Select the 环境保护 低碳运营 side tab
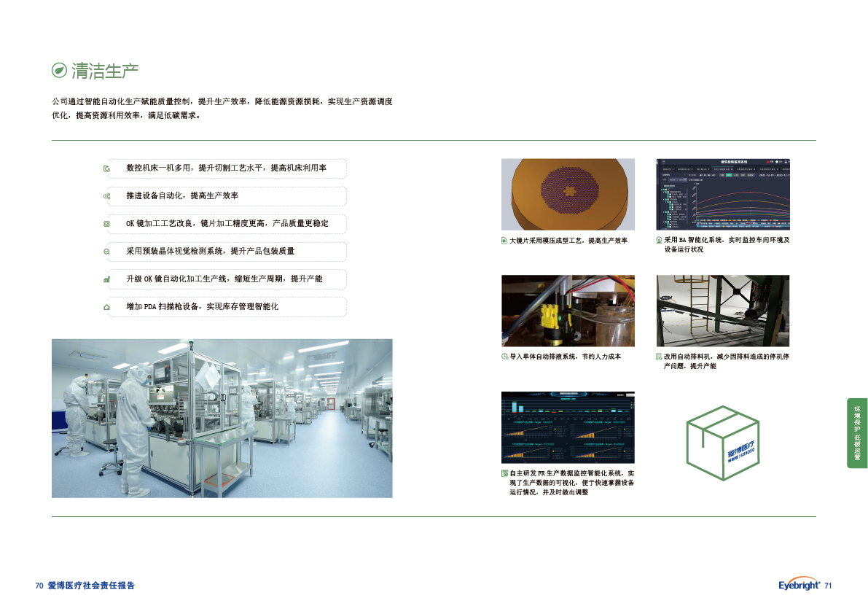The image size is (868, 614). 857,433
